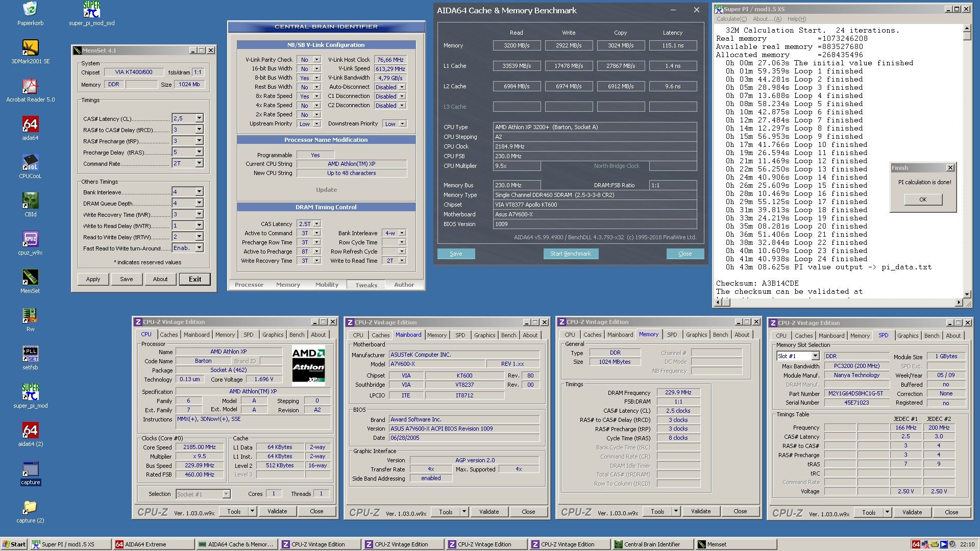
Task: Click the New CPU String input field
Action: point(352,173)
